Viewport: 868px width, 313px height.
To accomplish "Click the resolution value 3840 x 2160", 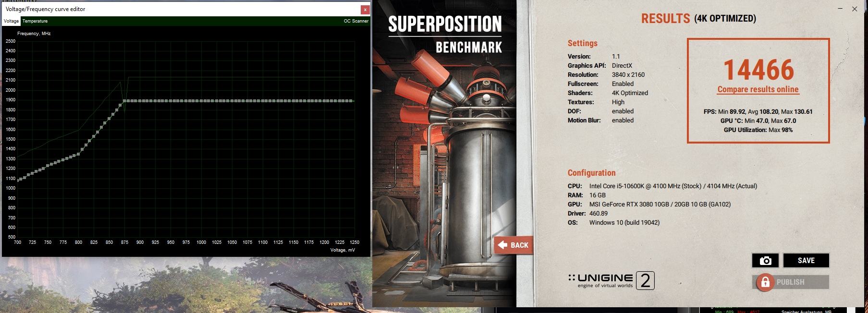I will pyautogui.click(x=628, y=75).
